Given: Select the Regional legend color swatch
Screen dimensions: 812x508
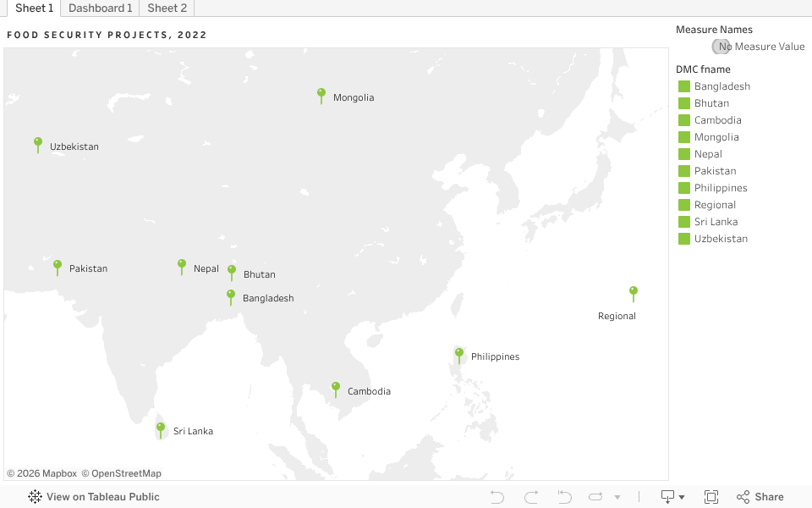Looking at the screenshot, I should click(x=684, y=205).
